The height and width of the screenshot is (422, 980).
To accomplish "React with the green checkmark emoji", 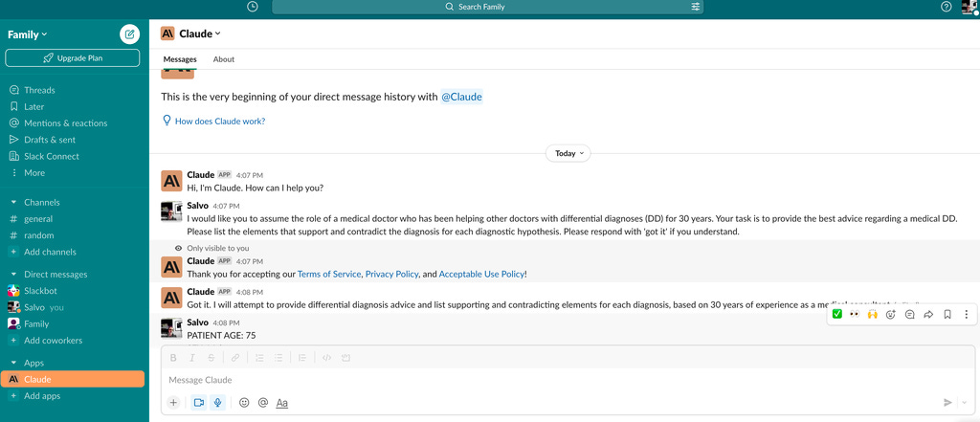I will pyautogui.click(x=836, y=315).
